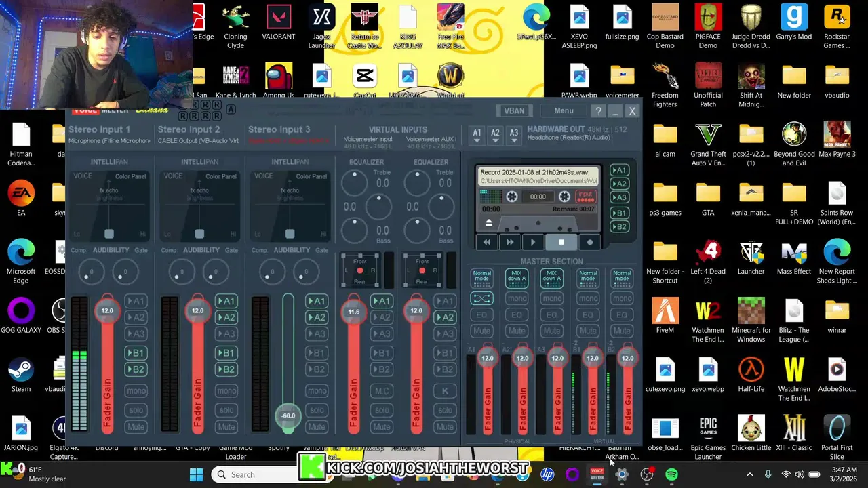868x488 pixels.
Task: Open hardware out A2 device dropdown
Action: 495,136
